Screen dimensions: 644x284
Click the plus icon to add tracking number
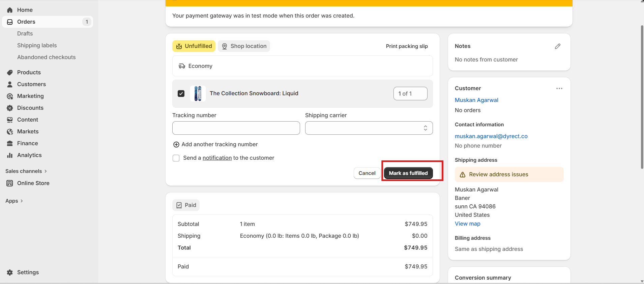(x=176, y=145)
